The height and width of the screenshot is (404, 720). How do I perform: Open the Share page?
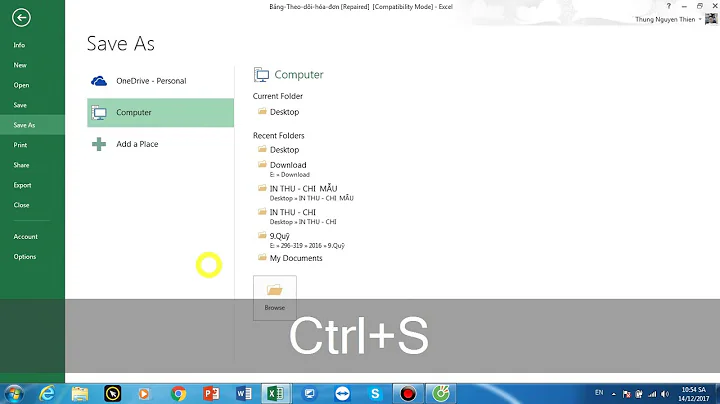tap(21, 165)
